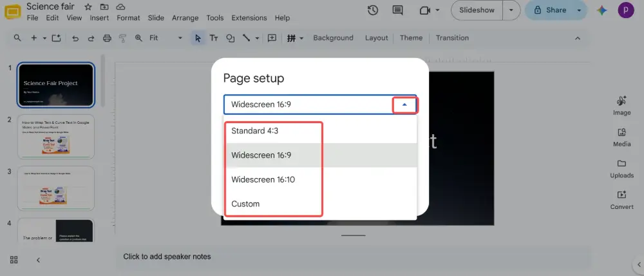Click the move to folder icon
This screenshot has width=644, height=276.
pos(104,7)
